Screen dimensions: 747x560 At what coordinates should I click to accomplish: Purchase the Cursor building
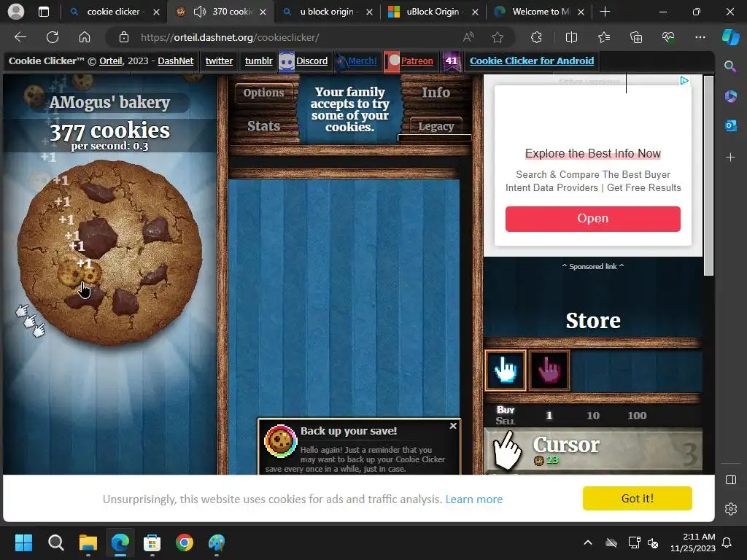pos(593,451)
